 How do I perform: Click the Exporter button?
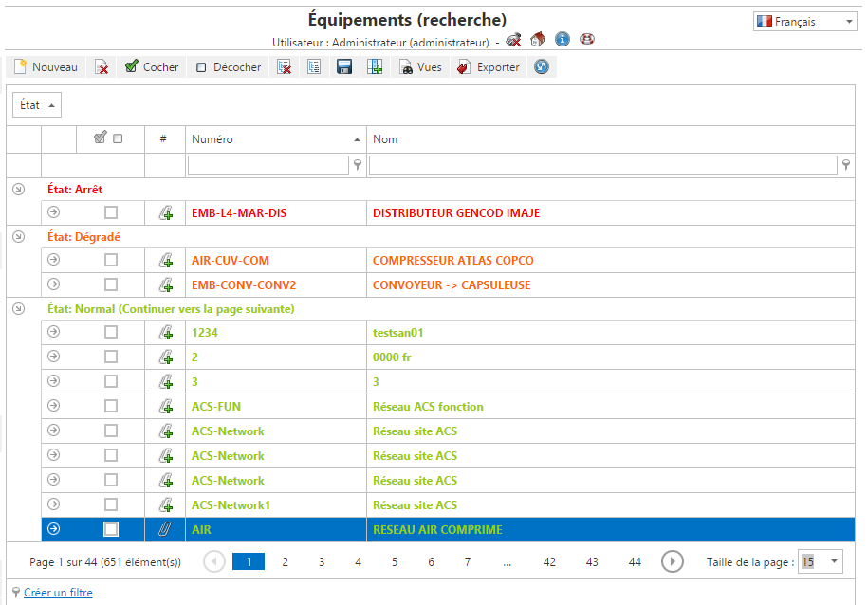click(x=489, y=67)
